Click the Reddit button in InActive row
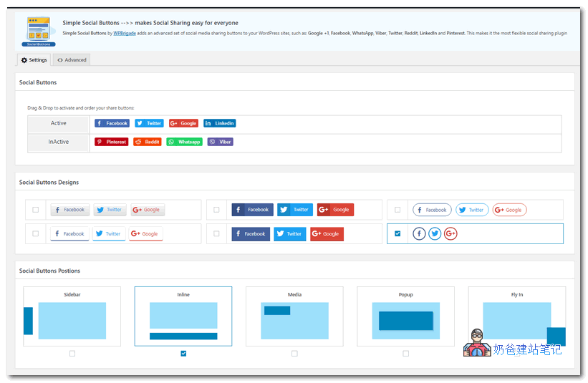The width and height of the screenshot is (588, 383). 148,142
